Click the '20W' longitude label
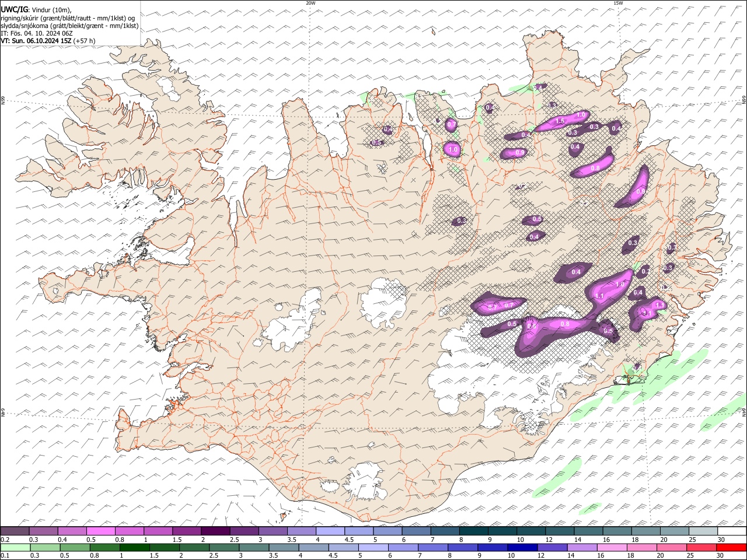 click(310, 3)
